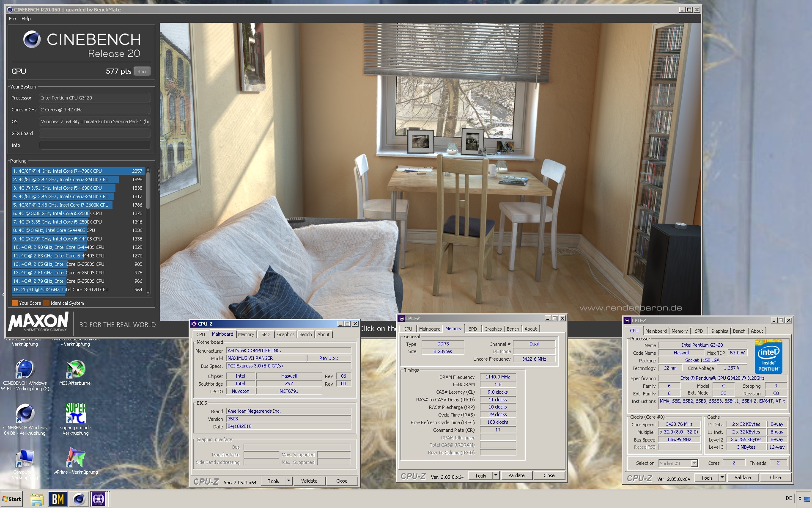The height and width of the screenshot is (508, 812).
Task: Click Close button in Memory CPU-Z window
Action: pyautogui.click(x=549, y=475)
